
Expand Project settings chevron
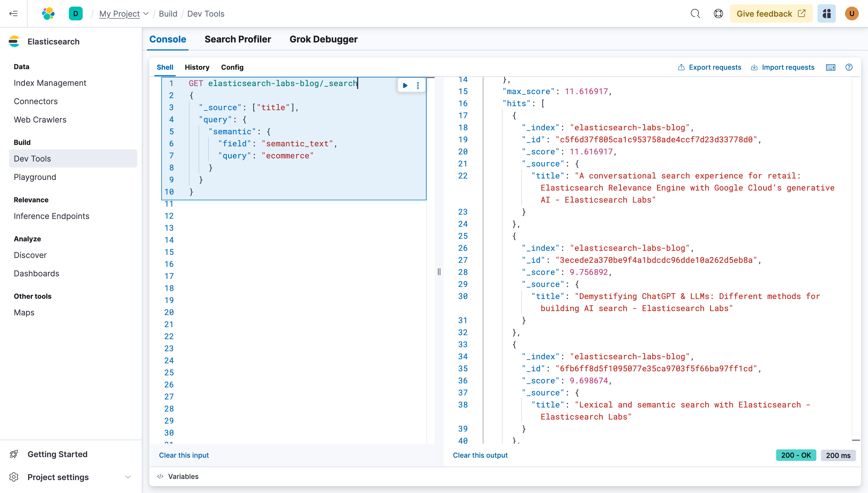(128, 477)
